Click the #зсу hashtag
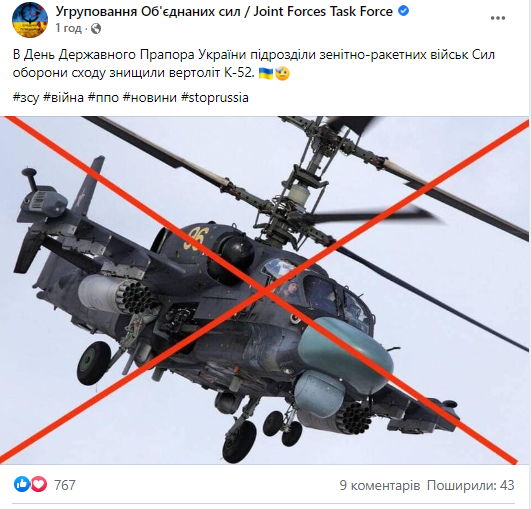Image resolution: width=531 pixels, height=509 pixels. point(26,98)
